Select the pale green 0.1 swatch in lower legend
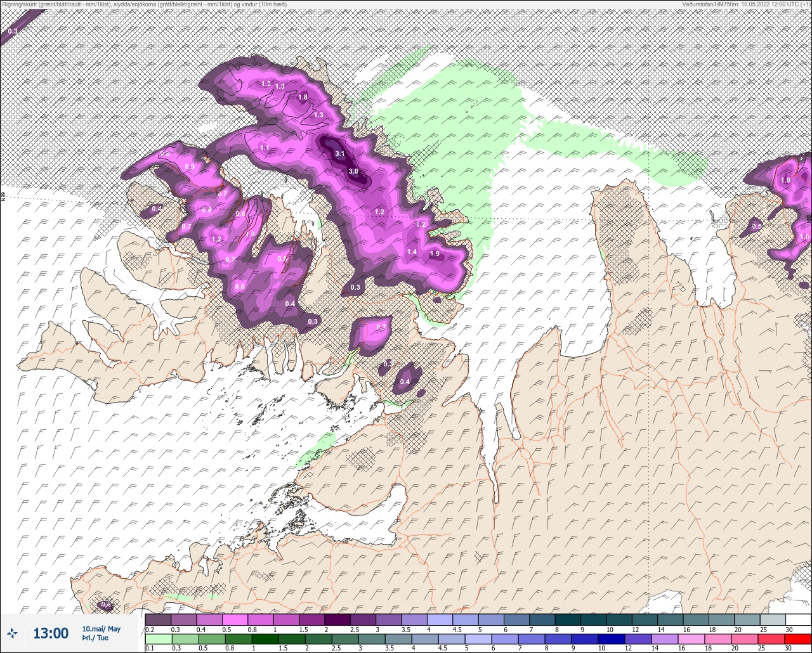 tap(158, 639)
